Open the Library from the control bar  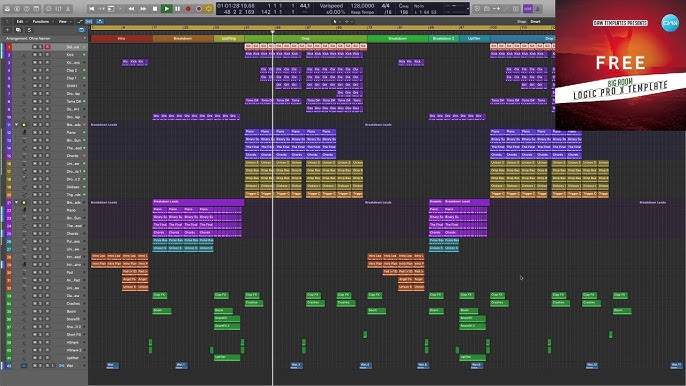[7, 8]
